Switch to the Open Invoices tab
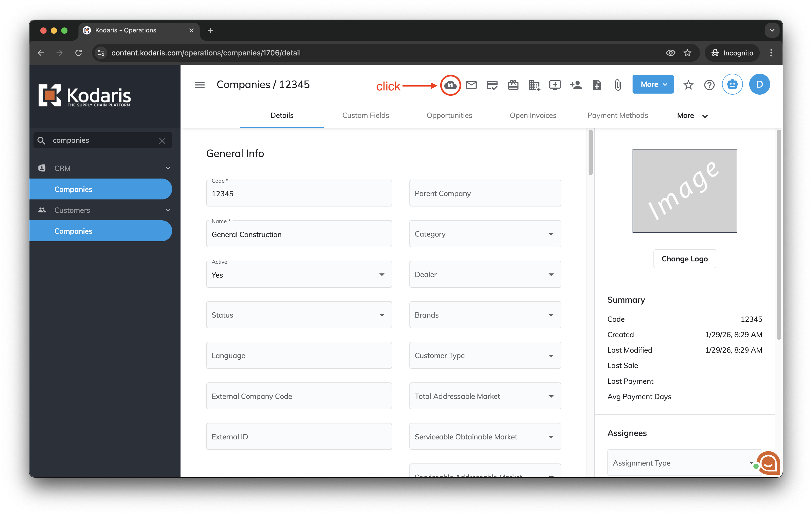 click(533, 116)
